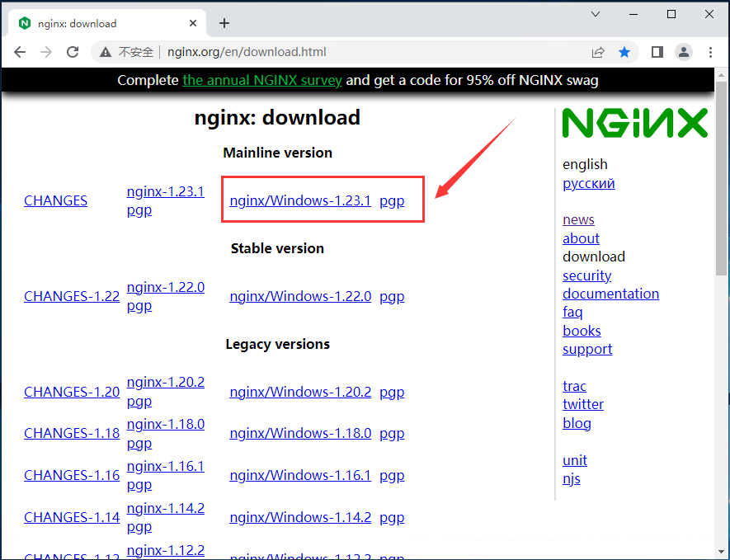
Task: Click the NGINX logo image
Action: tap(633, 123)
